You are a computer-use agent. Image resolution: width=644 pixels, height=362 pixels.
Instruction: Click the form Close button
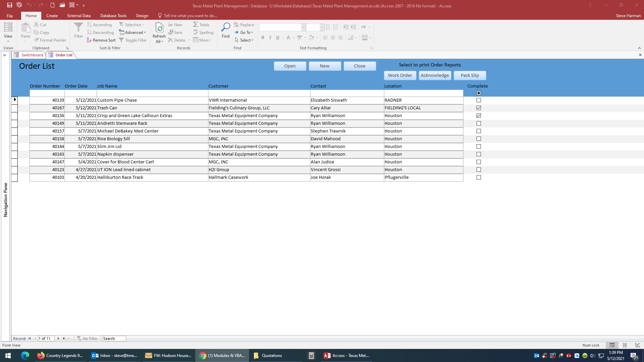click(360, 66)
